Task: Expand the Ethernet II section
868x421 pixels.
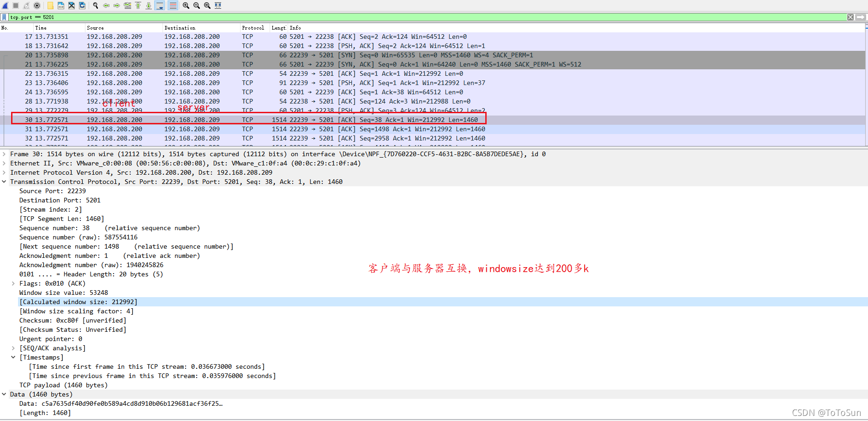Action: 4,163
